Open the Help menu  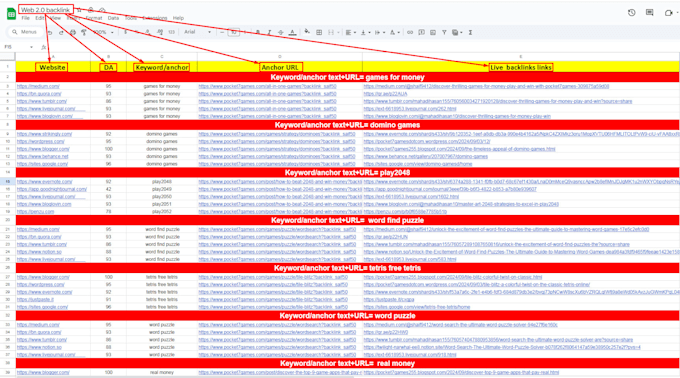pyautogui.click(x=178, y=18)
